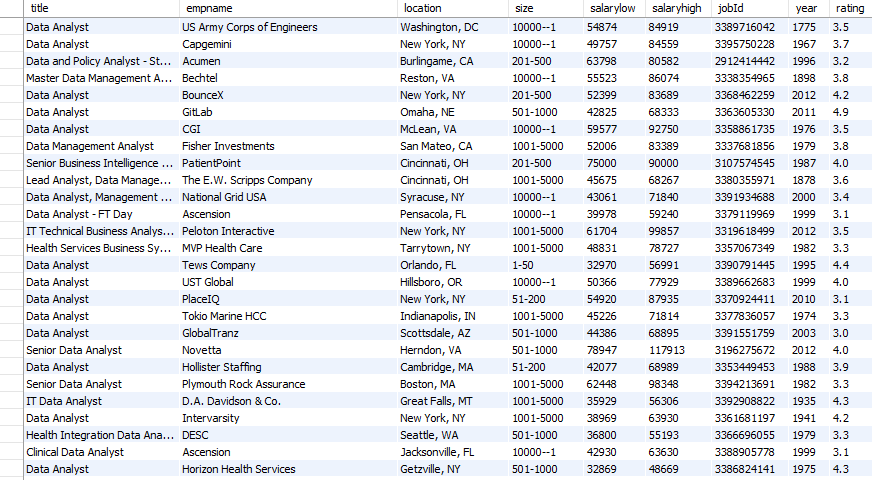Select the National Grid USA cell
The image size is (872, 480).
288,197
